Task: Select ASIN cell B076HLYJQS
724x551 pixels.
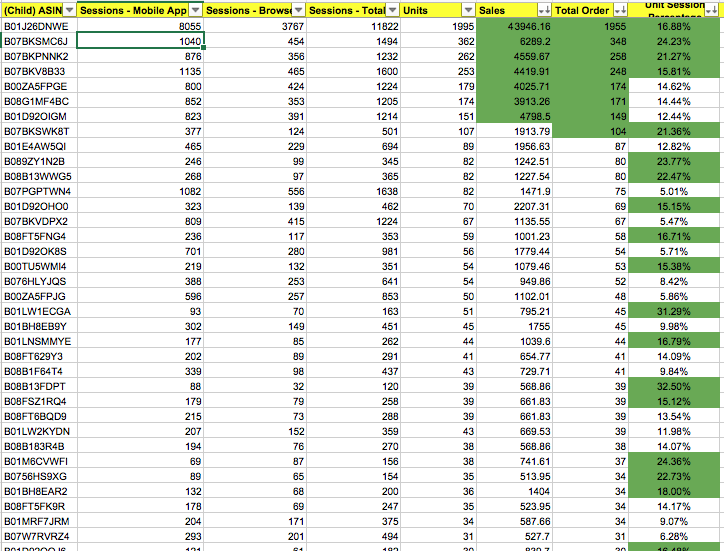Action: tap(39, 282)
